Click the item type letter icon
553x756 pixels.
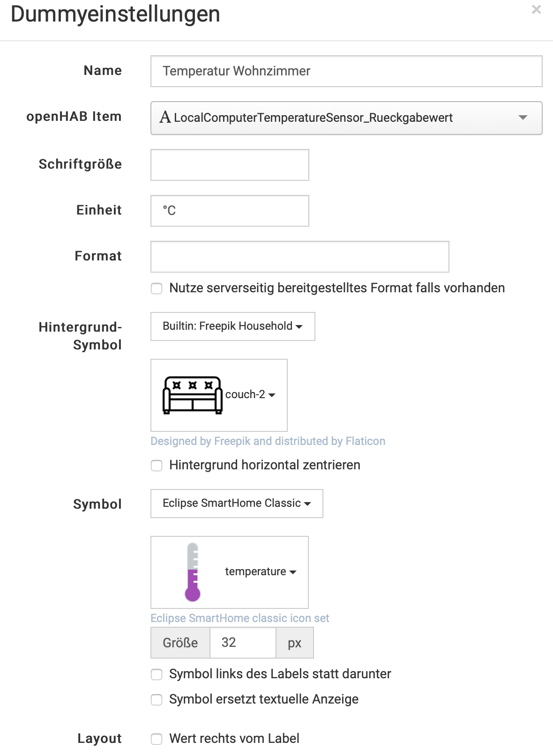165,117
